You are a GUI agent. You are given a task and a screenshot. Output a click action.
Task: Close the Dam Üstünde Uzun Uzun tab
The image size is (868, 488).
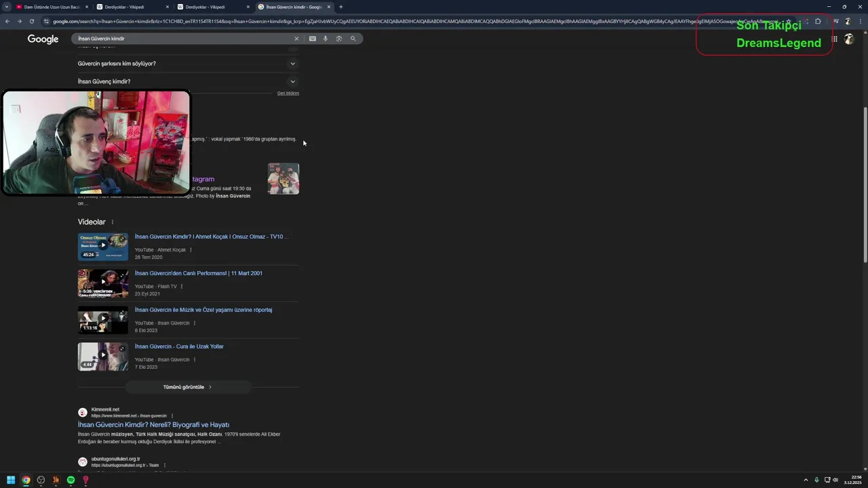click(87, 7)
